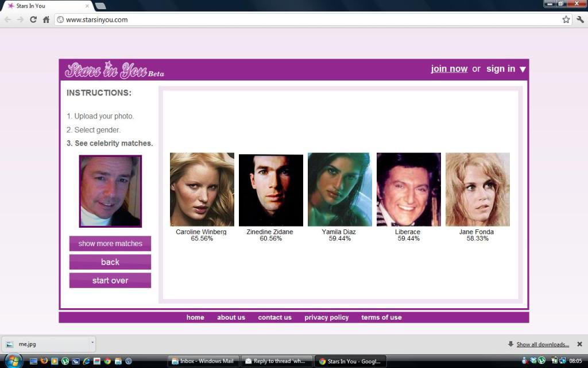588x368 pixels.
Task: Click the Jane Fonda name text
Action: point(477,232)
